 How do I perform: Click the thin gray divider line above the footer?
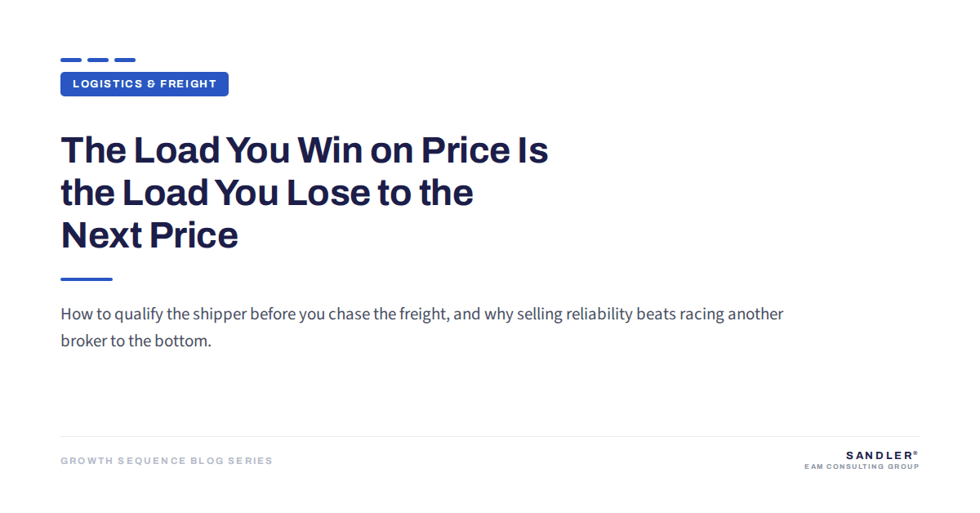(x=490, y=437)
